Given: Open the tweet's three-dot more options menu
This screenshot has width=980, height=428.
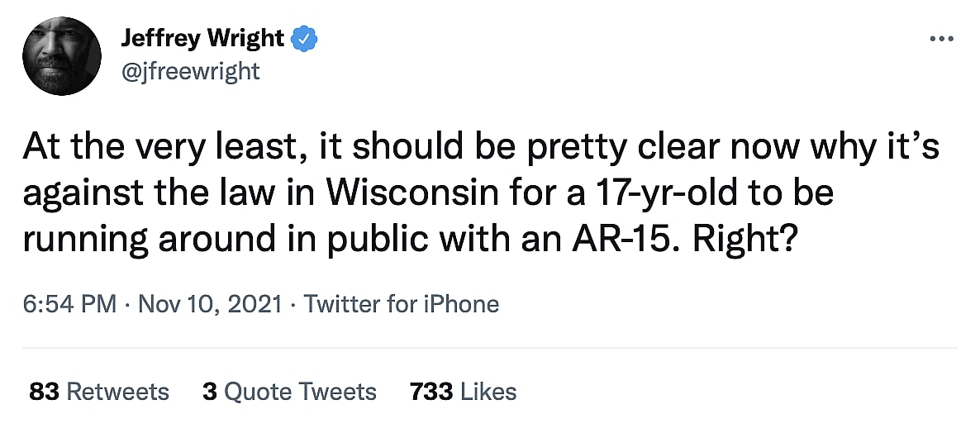Looking at the screenshot, I should click(942, 39).
